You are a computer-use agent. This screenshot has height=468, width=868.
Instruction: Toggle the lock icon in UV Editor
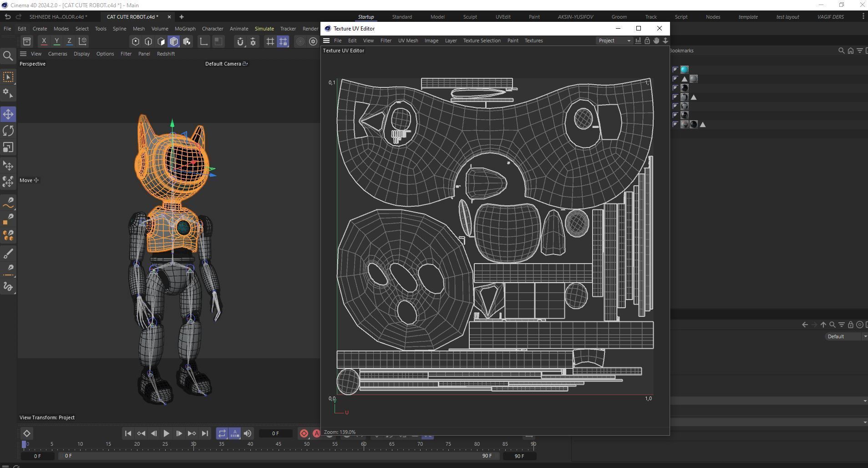(647, 41)
